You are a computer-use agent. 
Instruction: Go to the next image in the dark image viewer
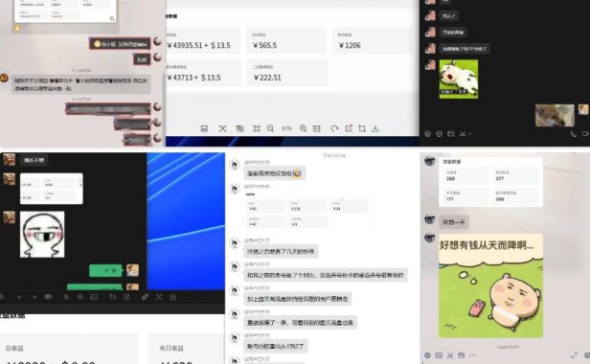(34, 297)
